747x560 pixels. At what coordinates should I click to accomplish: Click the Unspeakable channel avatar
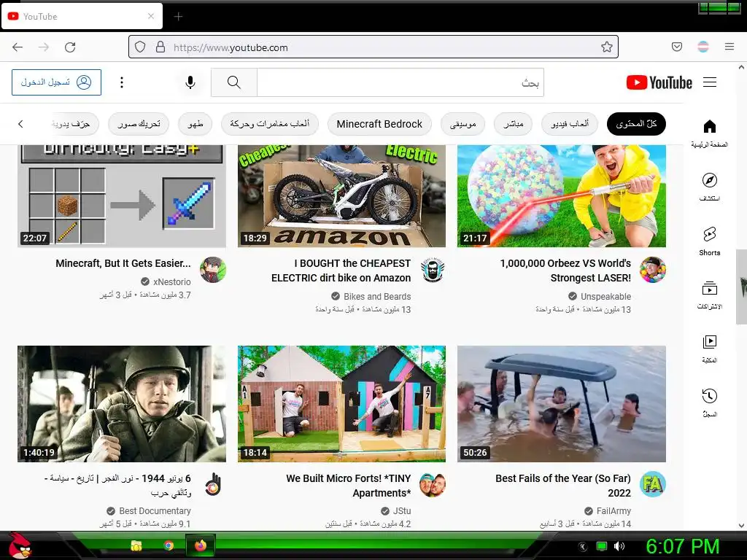coord(653,270)
